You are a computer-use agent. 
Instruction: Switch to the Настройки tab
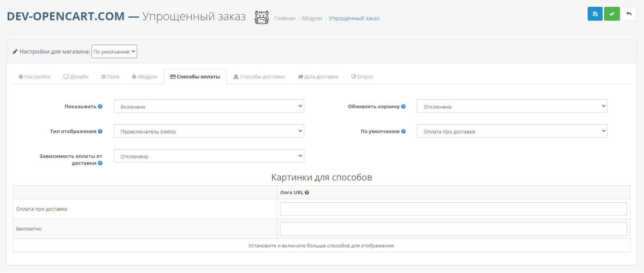pos(35,77)
